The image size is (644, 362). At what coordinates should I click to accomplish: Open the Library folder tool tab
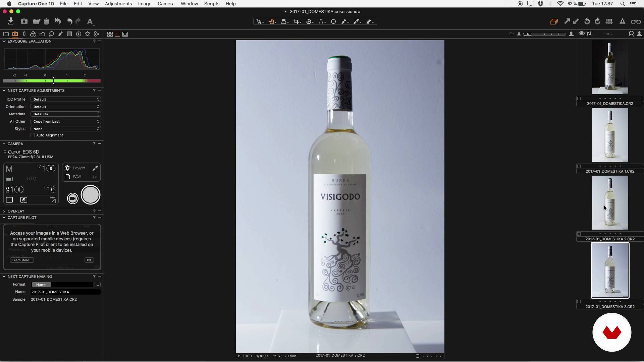(x=6, y=34)
